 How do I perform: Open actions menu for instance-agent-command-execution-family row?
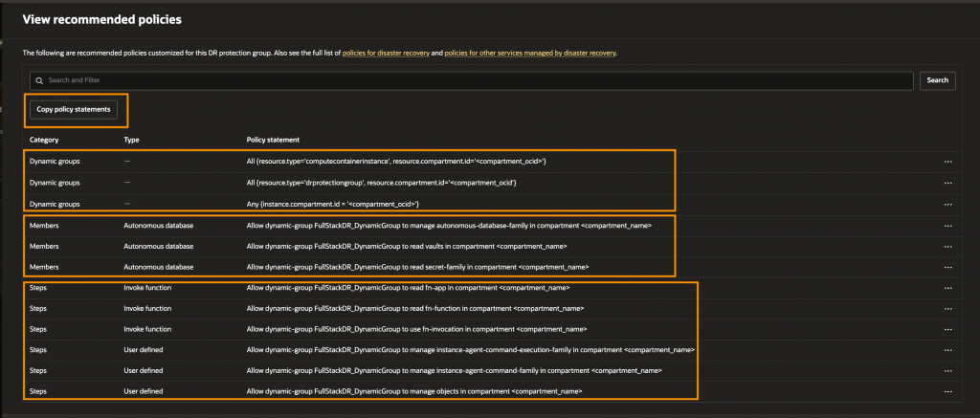tap(947, 351)
